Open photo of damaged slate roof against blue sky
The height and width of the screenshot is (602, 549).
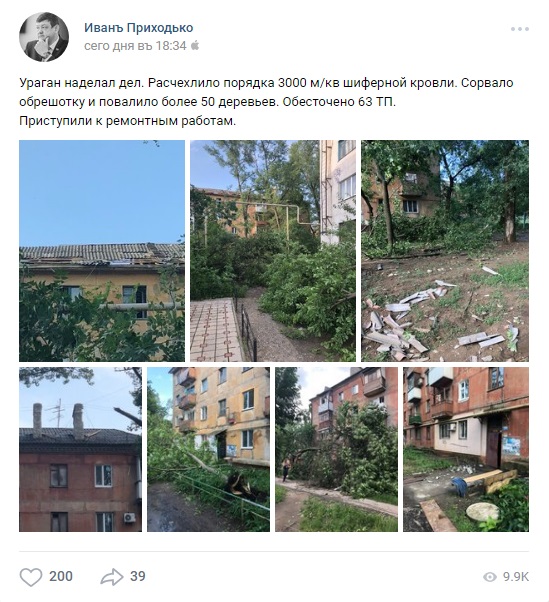(x=102, y=251)
